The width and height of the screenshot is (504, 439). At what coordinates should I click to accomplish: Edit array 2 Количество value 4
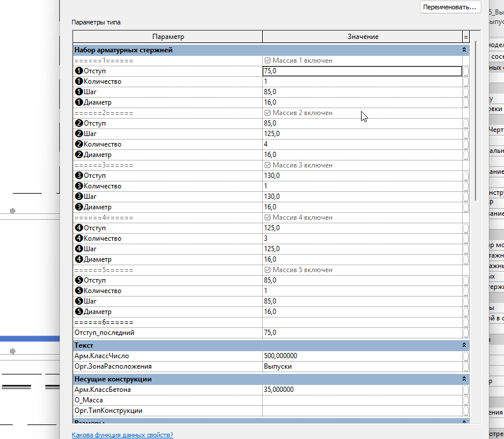362,144
